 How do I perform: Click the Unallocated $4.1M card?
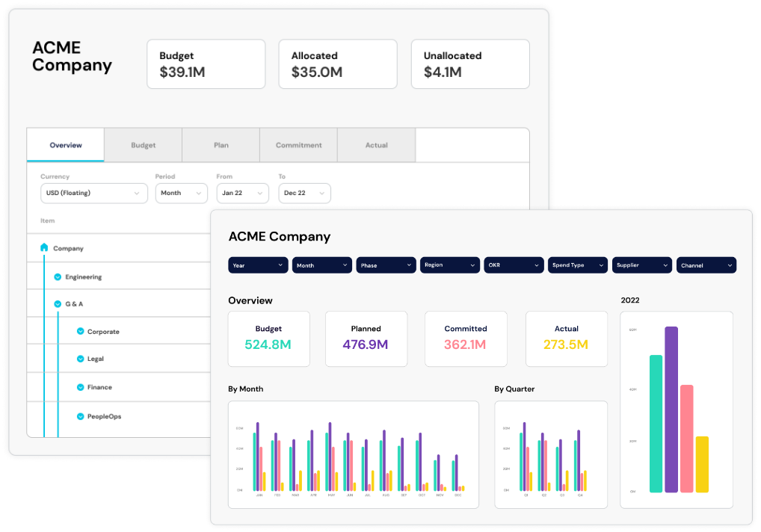[470, 64]
